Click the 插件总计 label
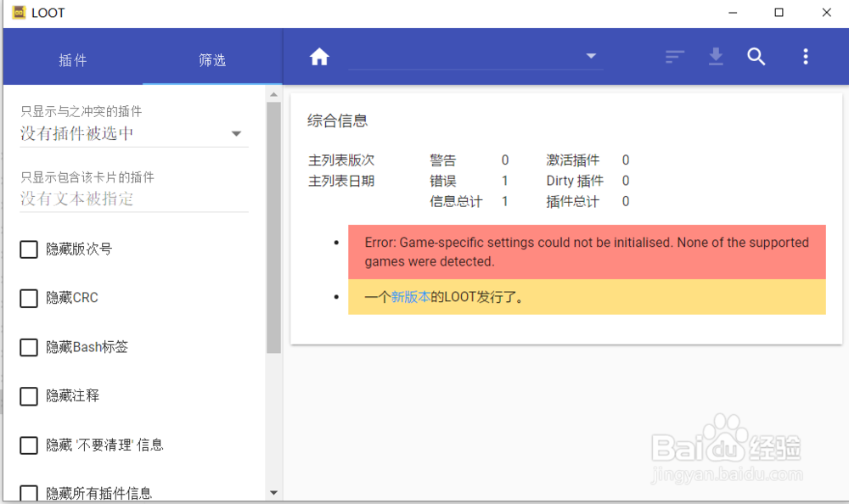Viewport: 849px width, 504px height. (573, 202)
